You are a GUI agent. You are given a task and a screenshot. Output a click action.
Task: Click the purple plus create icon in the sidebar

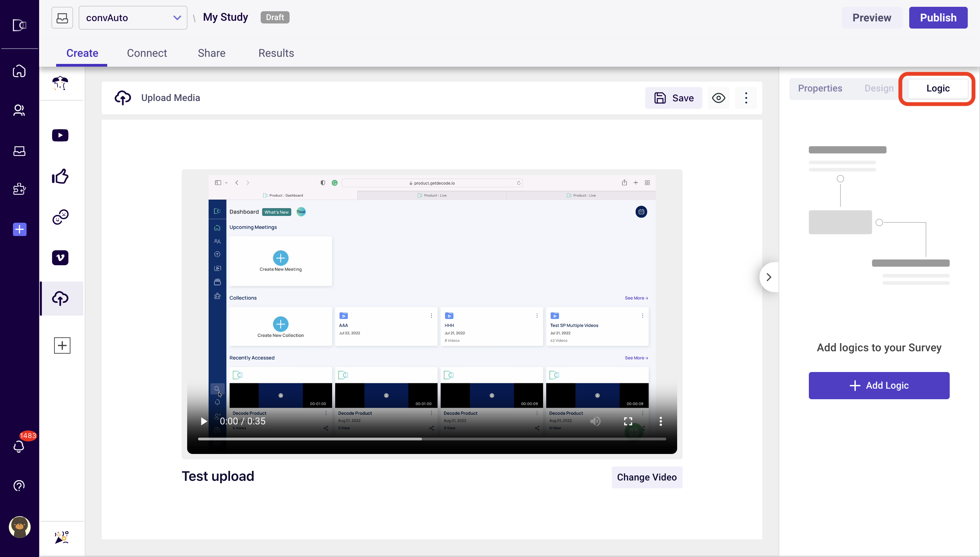(x=19, y=230)
